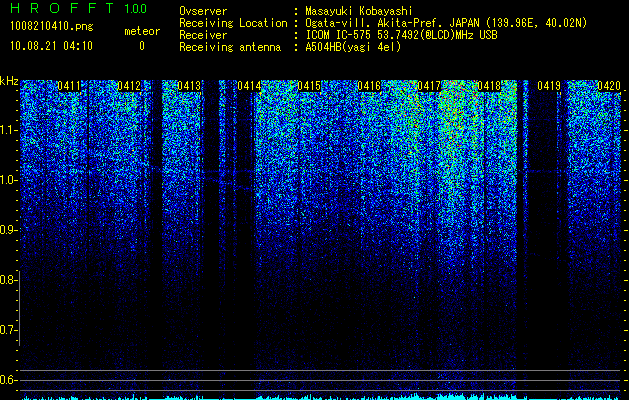This screenshot has height=400, width=629.
Task: Click the Receiver label
Action: coord(203,35)
